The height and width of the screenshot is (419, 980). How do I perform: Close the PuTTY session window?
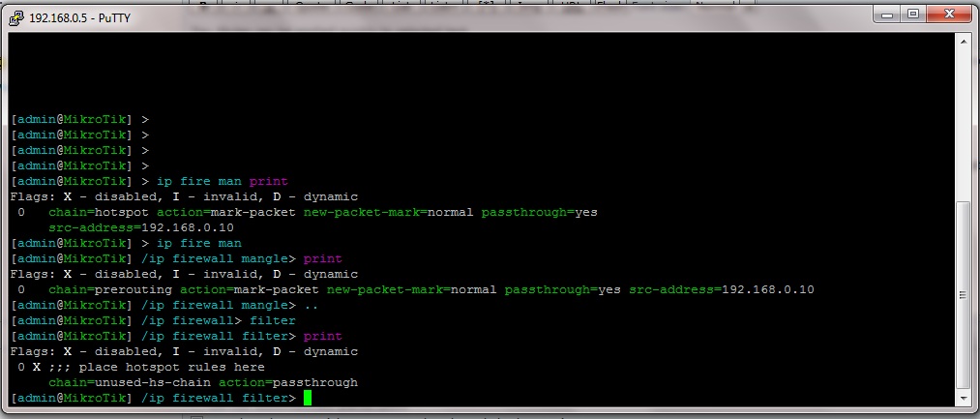(949, 15)
